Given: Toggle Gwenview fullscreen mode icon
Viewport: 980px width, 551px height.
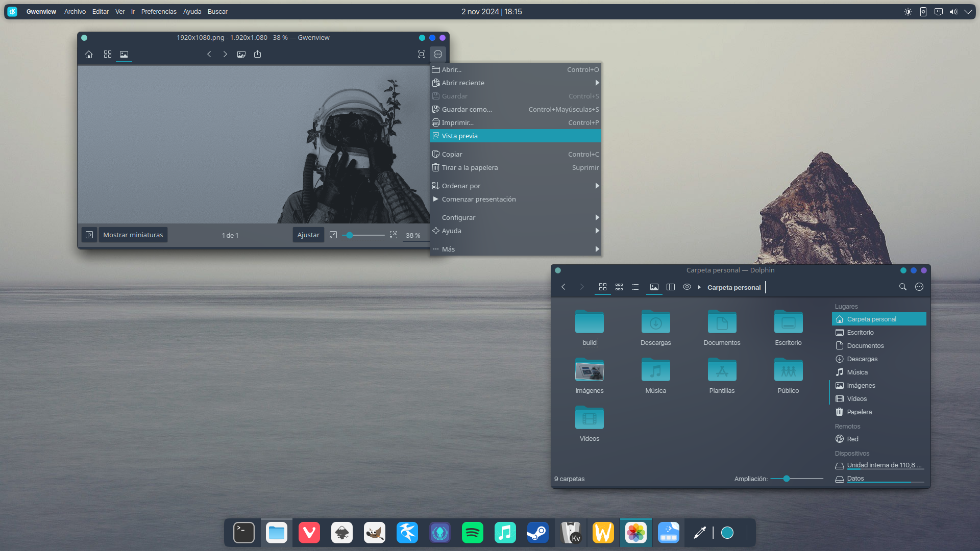Looking at the screenshot, I should 422,54.
